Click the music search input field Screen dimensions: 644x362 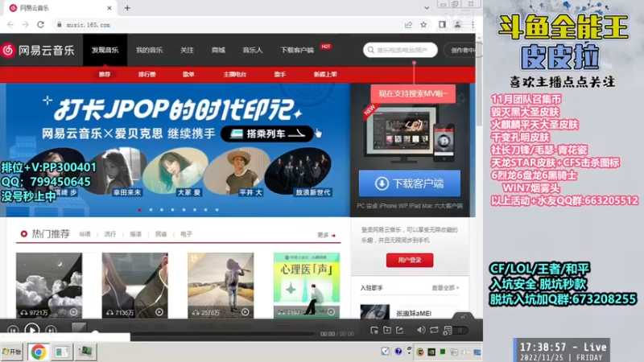click(400, 50)
